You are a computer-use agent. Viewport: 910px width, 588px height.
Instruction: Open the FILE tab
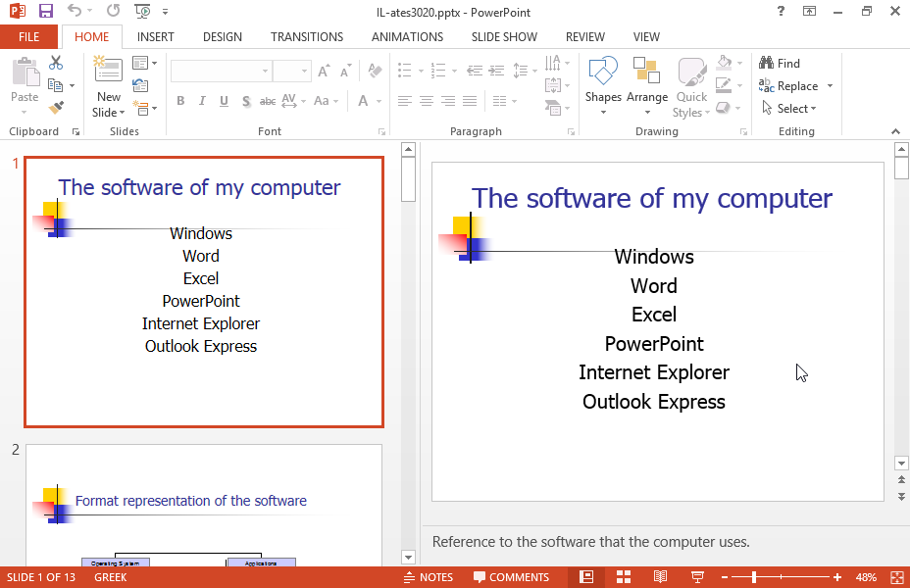click(x=29, y=37)
